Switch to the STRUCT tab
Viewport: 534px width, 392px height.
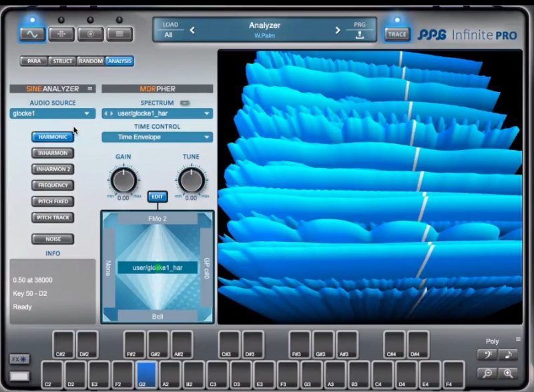(62, 61)
